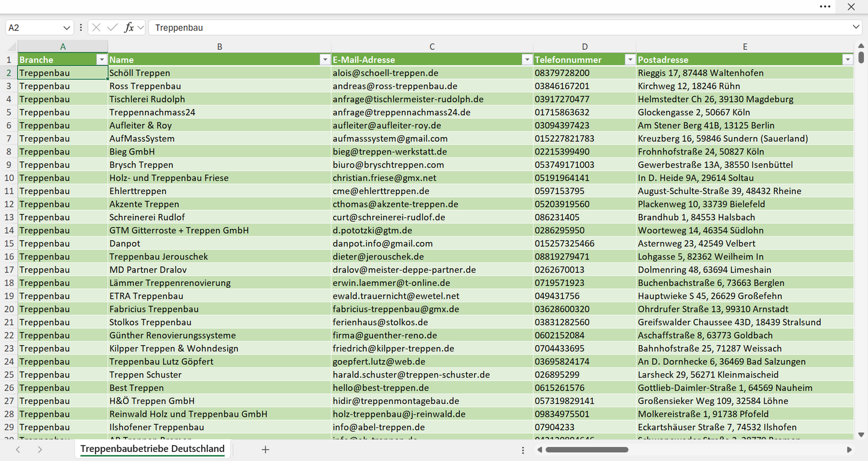Click the sheet tab bar options dots
868x461 pixels.
pos(523,450)
